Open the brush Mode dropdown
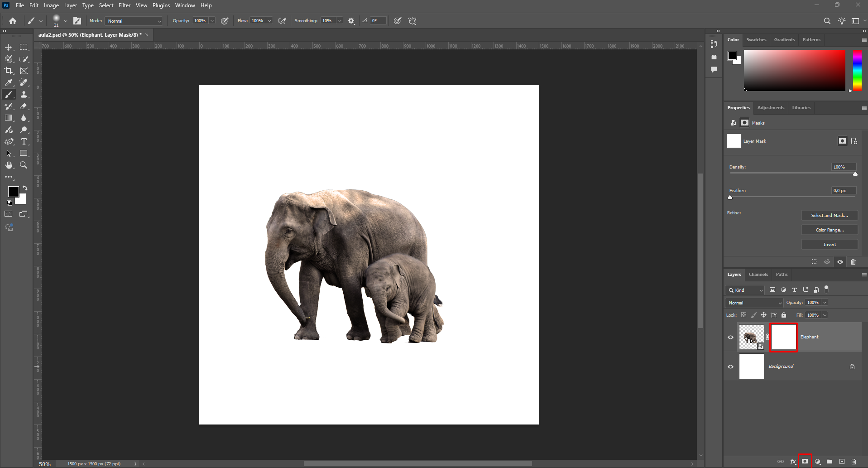The image size is (868, 468). point(134,21)
